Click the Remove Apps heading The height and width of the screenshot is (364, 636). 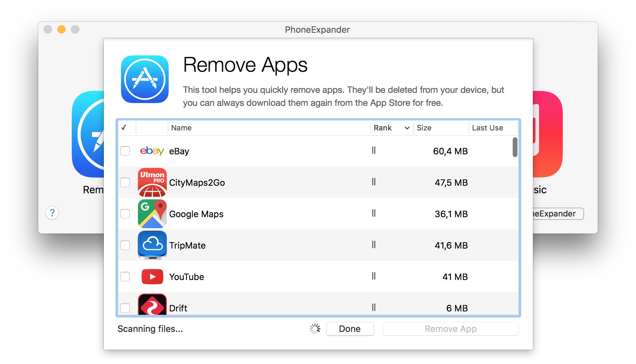pyautogui.click(x=245, y=65)
